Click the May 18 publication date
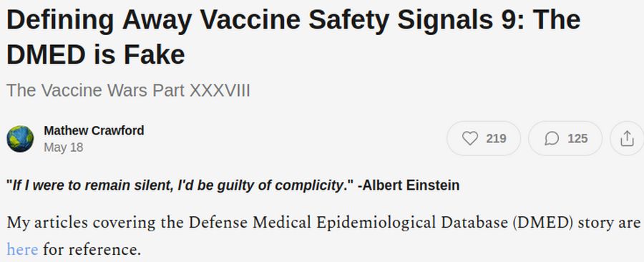 [x=63, y=147]
